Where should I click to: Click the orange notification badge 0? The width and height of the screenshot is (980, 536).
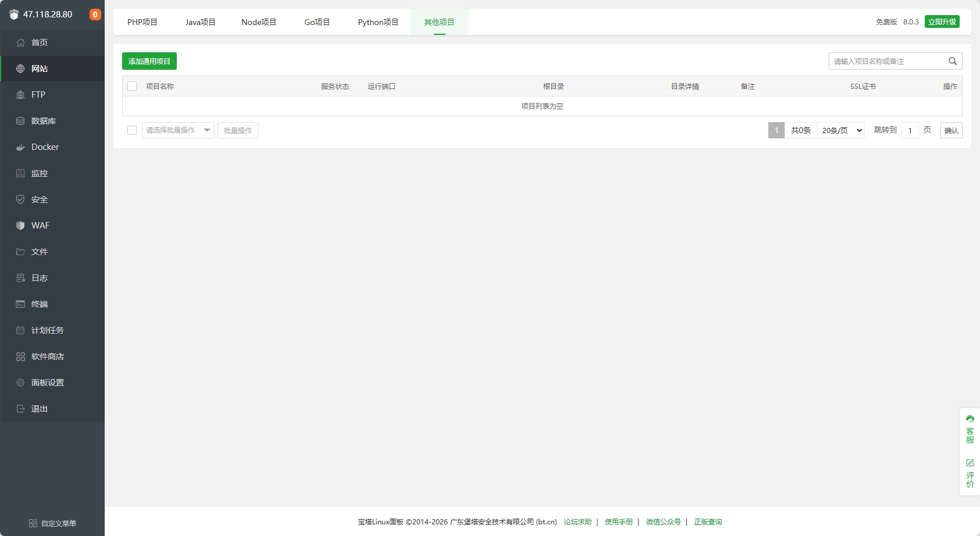coord(95,15)
